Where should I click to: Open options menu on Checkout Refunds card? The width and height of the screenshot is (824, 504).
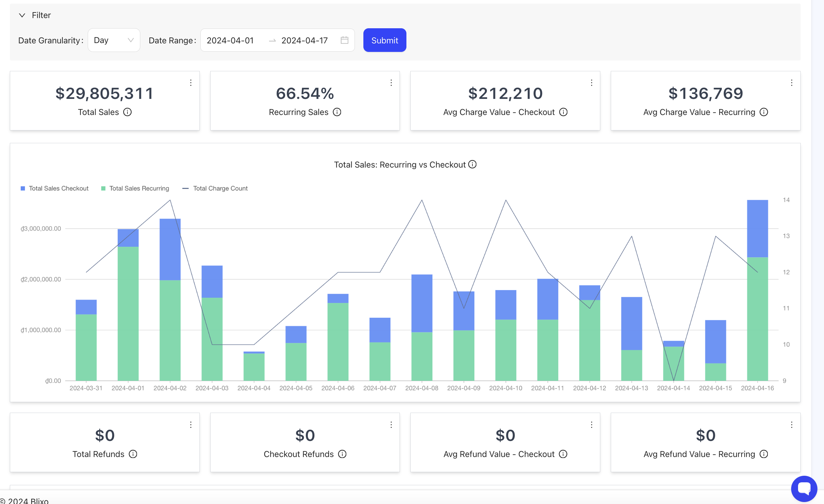391,424
